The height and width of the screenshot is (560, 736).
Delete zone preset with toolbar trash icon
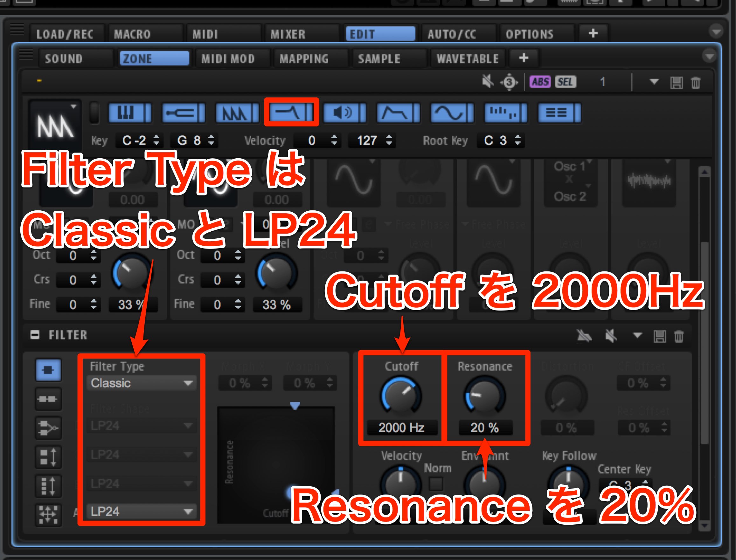pos(695,82)
